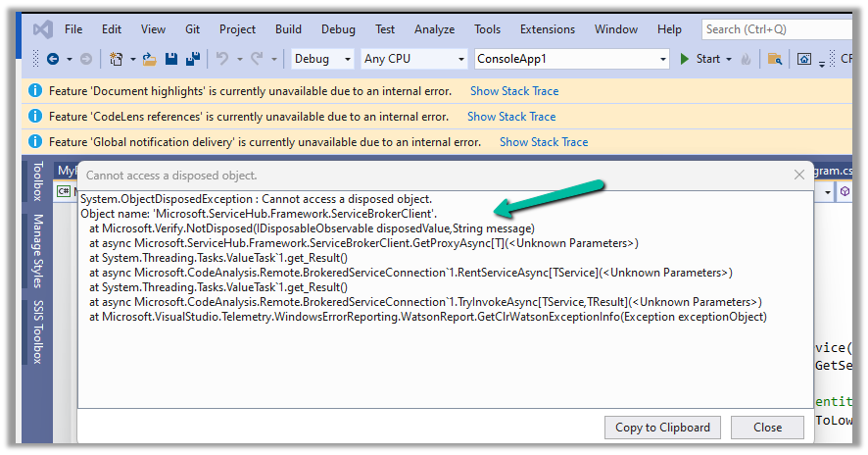Click the Open File folder icon
This screenshot has width=868, height=455.
coord(149,59)
